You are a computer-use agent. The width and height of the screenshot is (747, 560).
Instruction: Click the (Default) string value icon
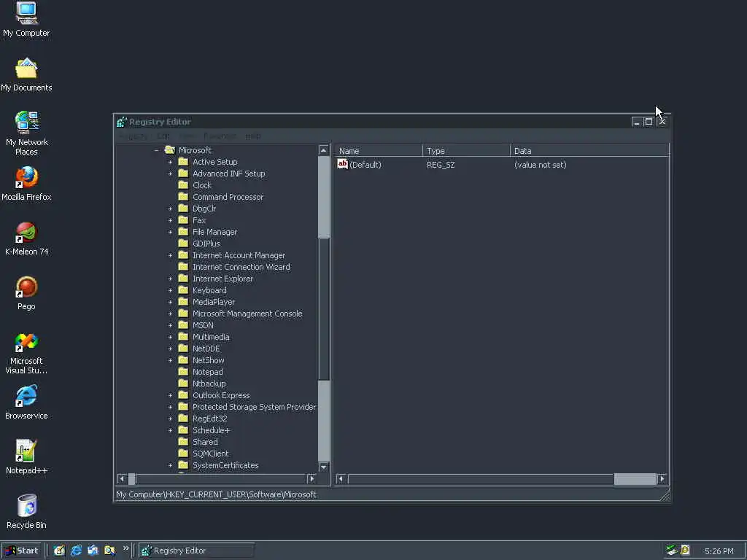[x=343, y=164]
